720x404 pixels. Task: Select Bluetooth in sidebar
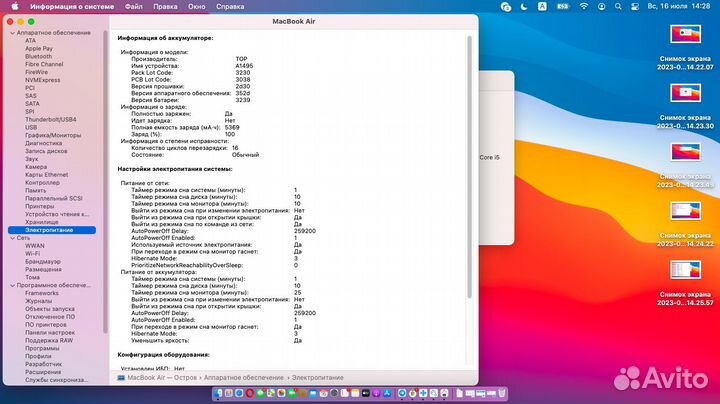click(x=39, y=56)
